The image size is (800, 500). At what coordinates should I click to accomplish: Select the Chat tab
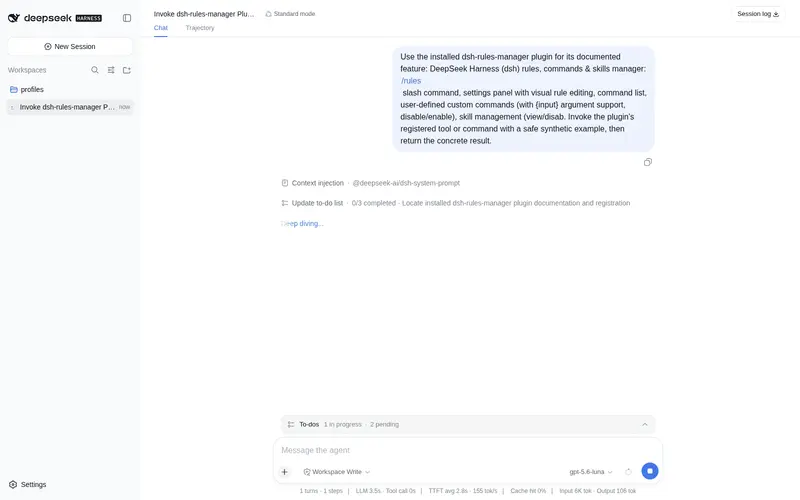point(161,28)
